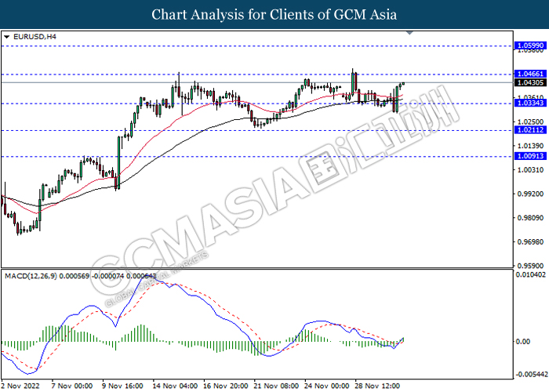Select the 24 Nov 00:00 time label
Screen dimensions: 549x392
tap(327, 386)
